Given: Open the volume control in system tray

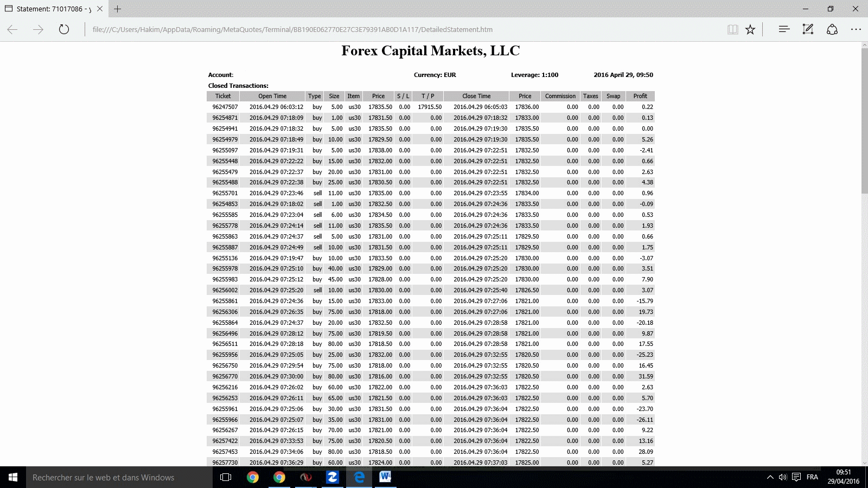Looking at the screenshot, I should pos(783,477).
